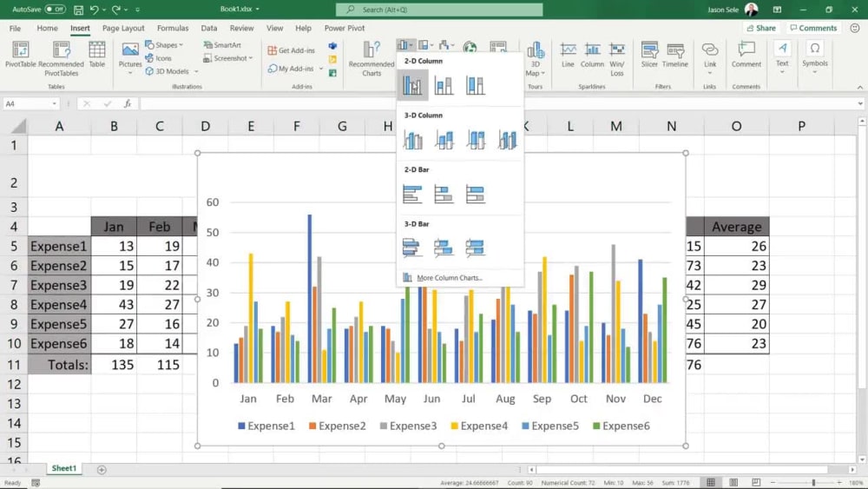
Task: Insert SmartArt graphic
Action: click(x=222, y=45)
